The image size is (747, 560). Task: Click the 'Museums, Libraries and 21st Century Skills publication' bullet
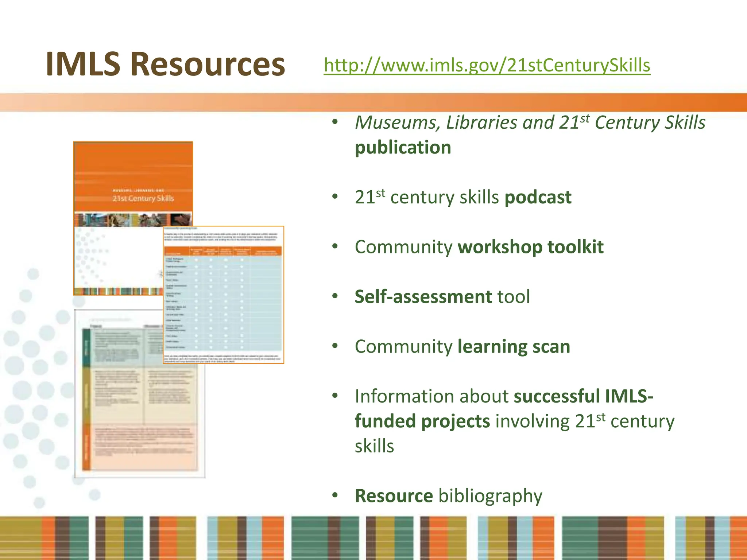(530, 135)
